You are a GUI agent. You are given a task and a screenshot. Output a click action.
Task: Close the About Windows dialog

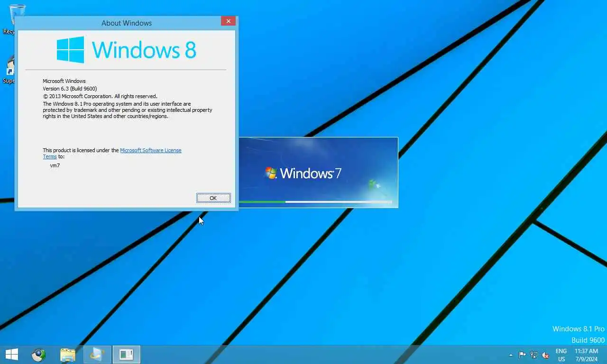pyautogui.click(x=228, y=21)
